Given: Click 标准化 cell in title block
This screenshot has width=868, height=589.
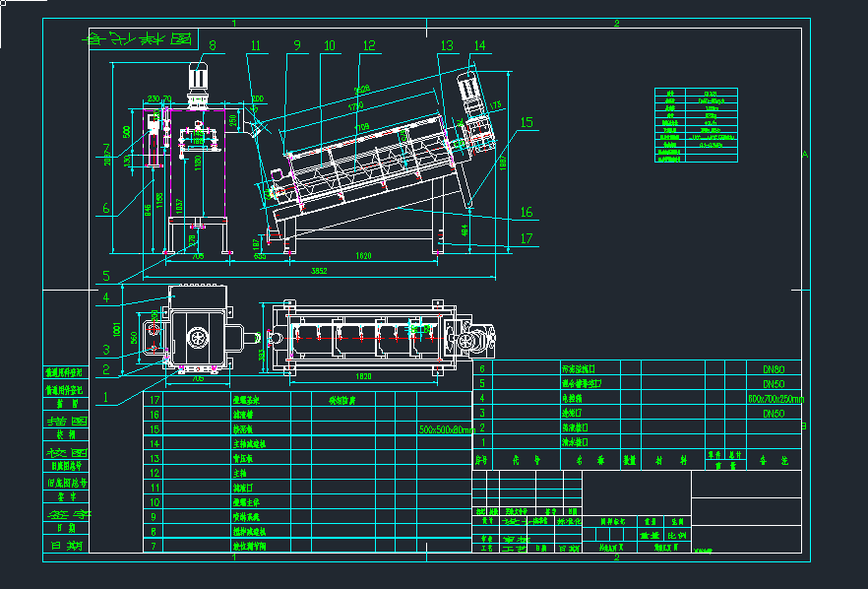Looking at the screenshot, I should (x=568, y=521).
